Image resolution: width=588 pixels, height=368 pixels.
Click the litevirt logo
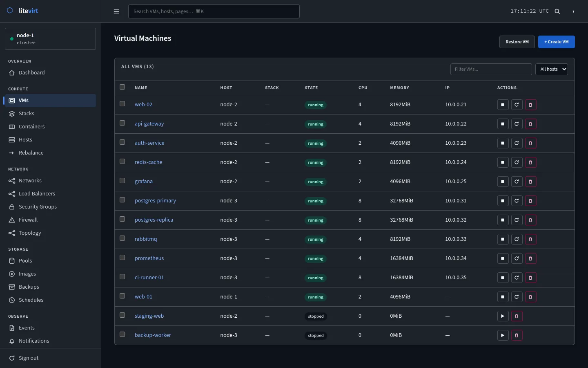click(x=23, y=11)
